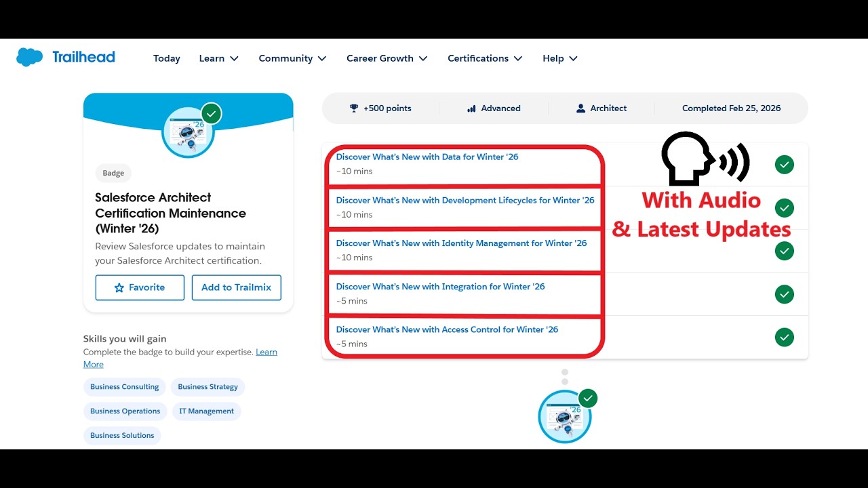Select the Business Consulting skill tag

click(125, 387)
